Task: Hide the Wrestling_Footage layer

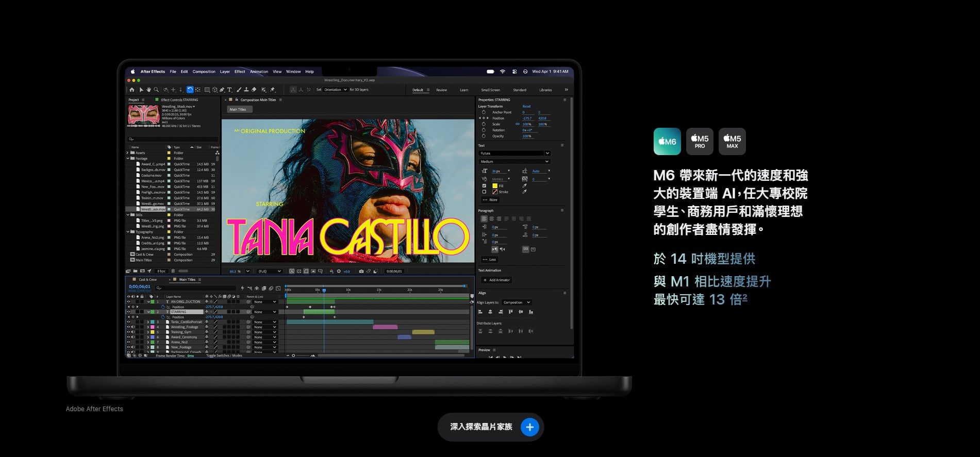Action: click(x=128, y=327)
